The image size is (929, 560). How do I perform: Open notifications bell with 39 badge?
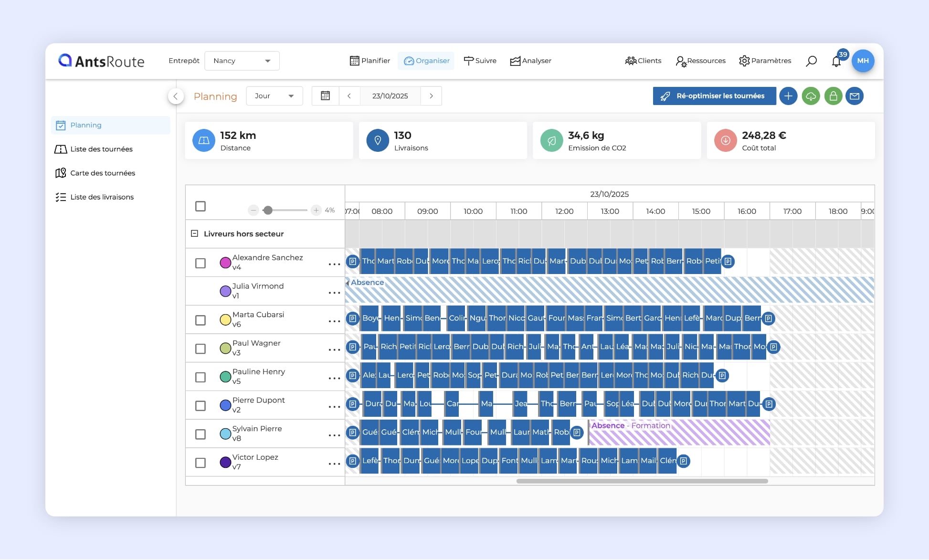coord(836,61)
